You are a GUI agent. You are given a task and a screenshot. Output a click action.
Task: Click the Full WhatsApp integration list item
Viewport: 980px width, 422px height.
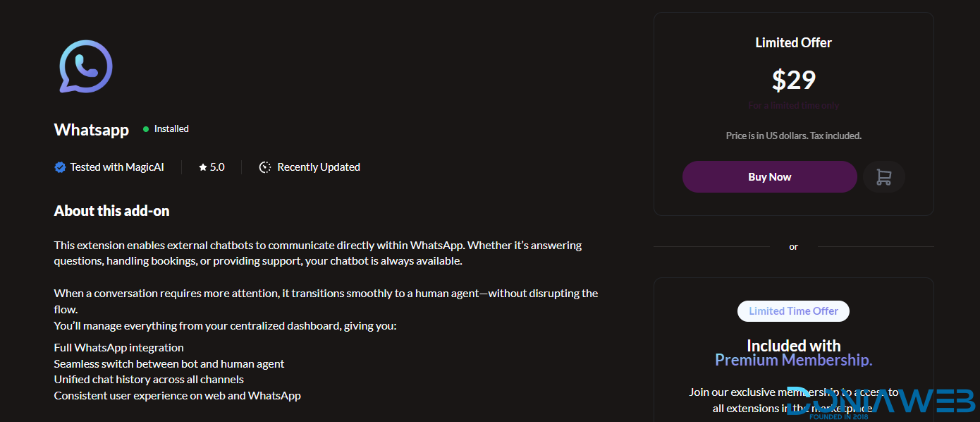(x=119, y=348)
